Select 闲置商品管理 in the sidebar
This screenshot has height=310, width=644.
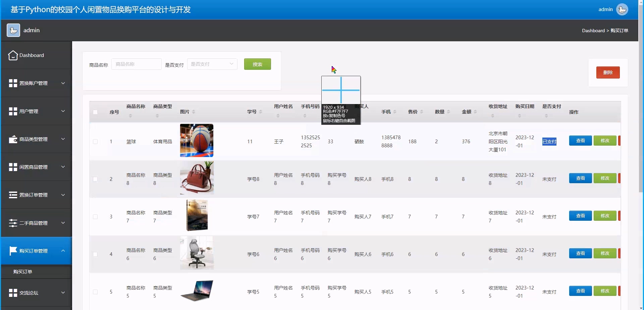(36, 167)
